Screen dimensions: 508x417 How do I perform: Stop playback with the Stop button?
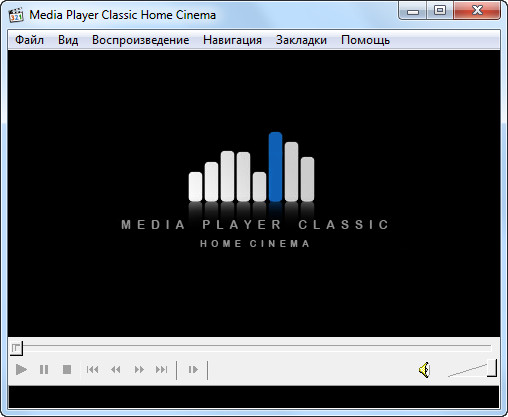(67, 370)
